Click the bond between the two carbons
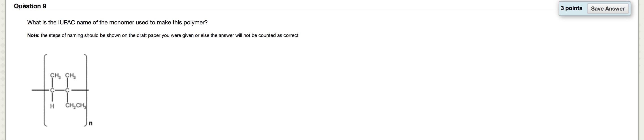This screenshot has height=140, width=644. coord(59,90)
